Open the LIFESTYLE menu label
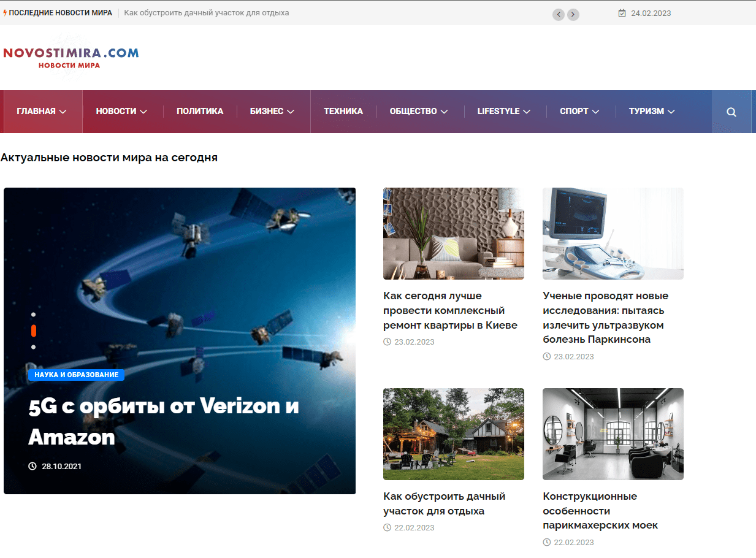 [498, 111]
